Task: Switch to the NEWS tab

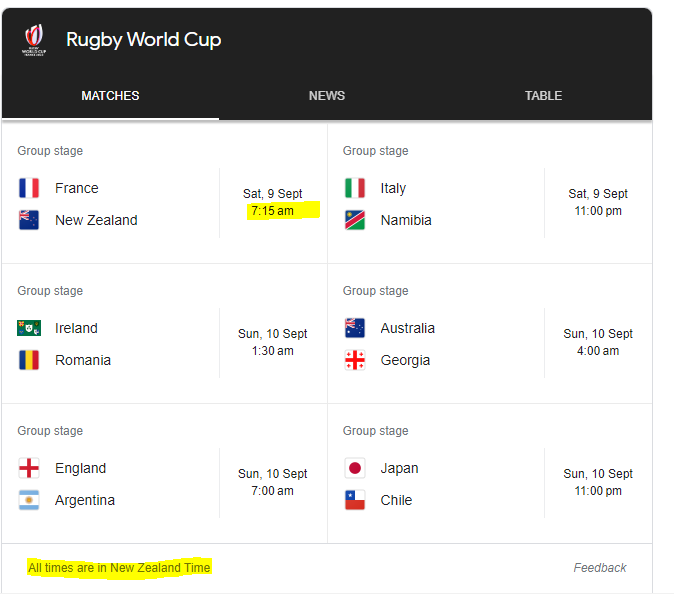Action: (327, 95)
